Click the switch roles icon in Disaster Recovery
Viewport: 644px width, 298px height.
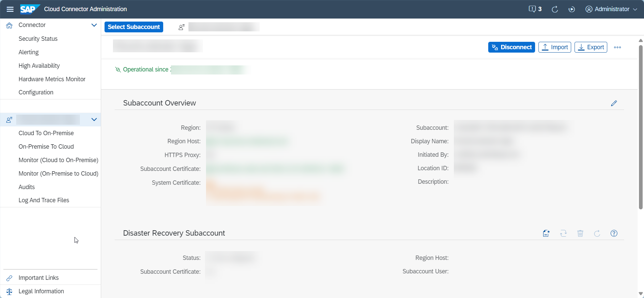(563, 233)
